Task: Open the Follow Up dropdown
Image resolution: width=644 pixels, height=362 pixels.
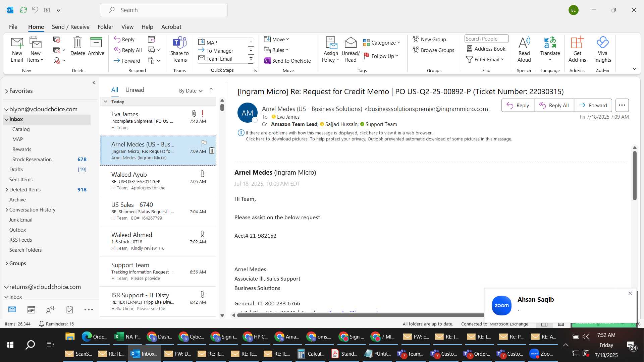Action: click(381, 56)
